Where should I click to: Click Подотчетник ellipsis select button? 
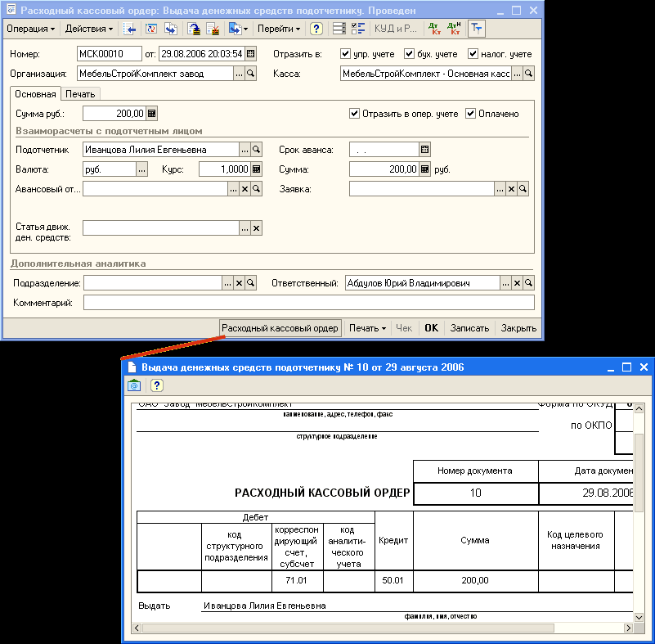point(245,150)
